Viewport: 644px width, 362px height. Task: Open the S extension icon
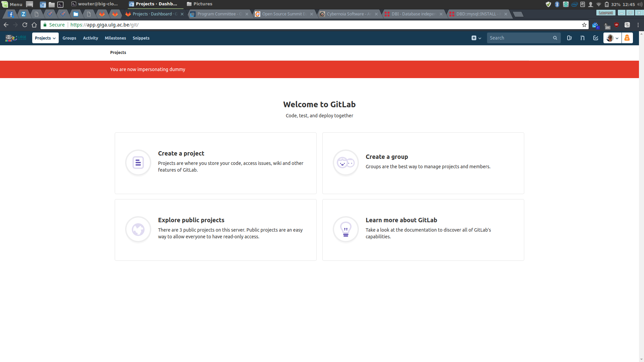[627, 25]
